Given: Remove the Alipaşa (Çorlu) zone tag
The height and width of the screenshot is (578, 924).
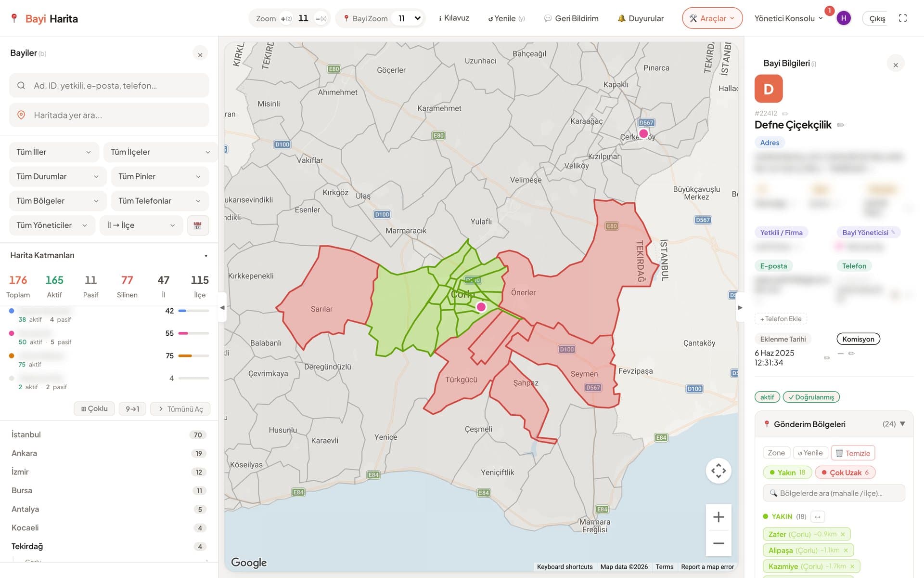Looking at the screenshot, I should coord(846,550).
